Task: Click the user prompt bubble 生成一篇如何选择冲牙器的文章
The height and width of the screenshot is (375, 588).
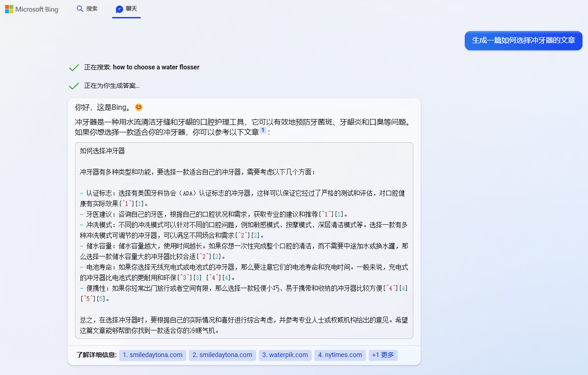Action: click(x=523, y=40)
